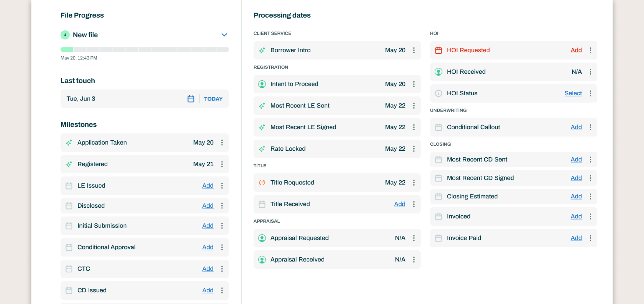This screenshot has width=644, height=304.
Task: Add a date for LE Issued
Action: click(208, 185)
